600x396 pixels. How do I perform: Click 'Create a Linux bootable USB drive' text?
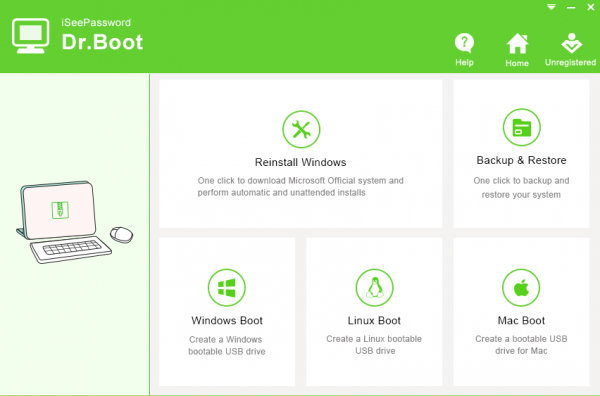374,345
